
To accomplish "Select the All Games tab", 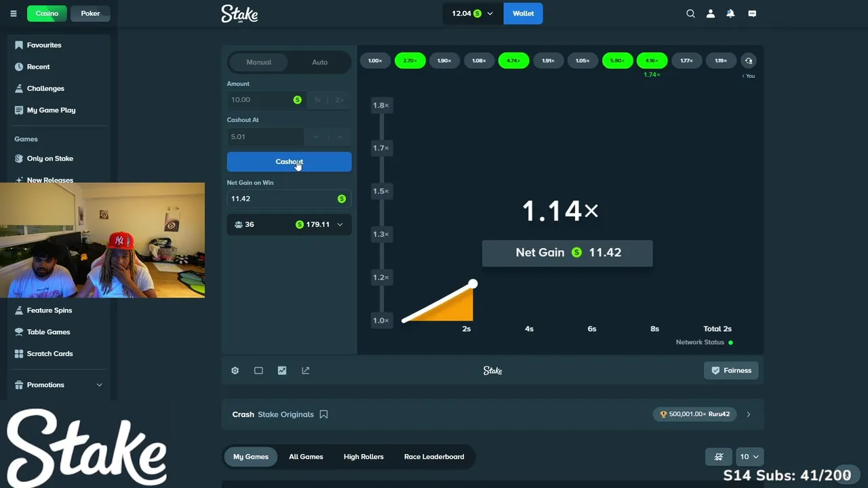I will [x=306, y=457].
